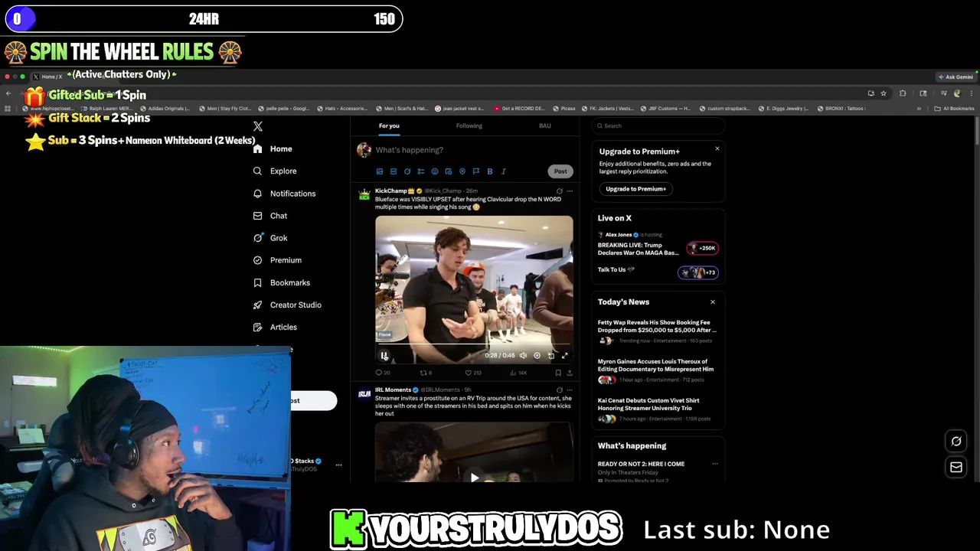Click the Post button in composer

pyautogui.click(x=560, y=171)
